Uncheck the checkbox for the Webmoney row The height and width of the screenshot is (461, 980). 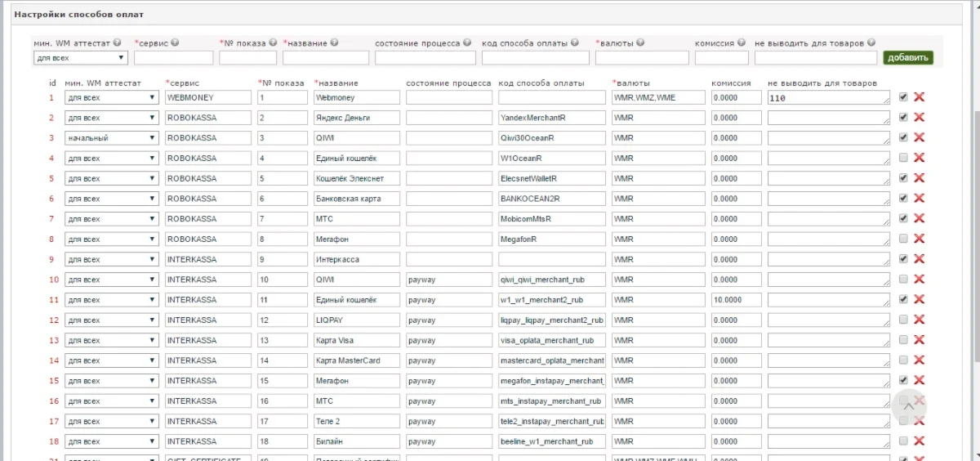coord(903,97)
